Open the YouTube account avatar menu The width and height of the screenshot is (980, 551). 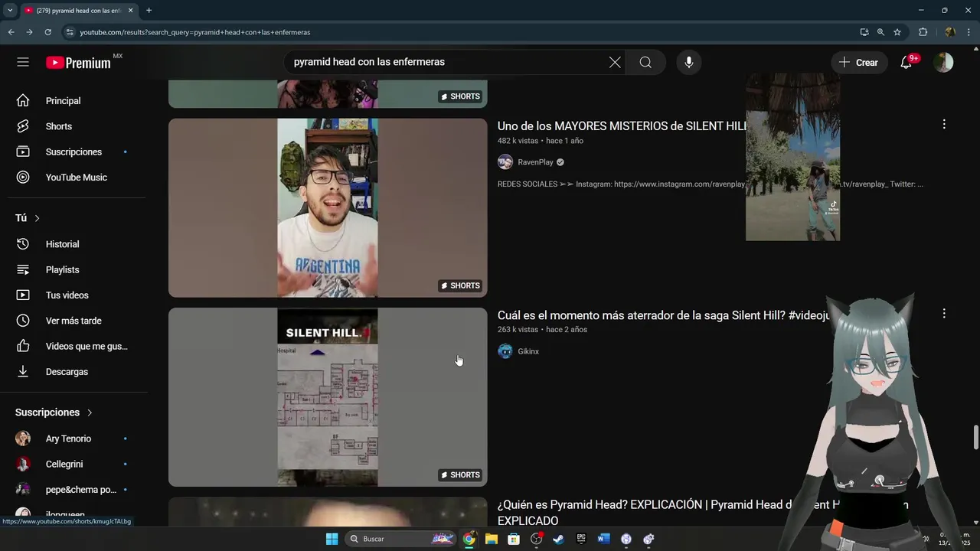point(943,62)
